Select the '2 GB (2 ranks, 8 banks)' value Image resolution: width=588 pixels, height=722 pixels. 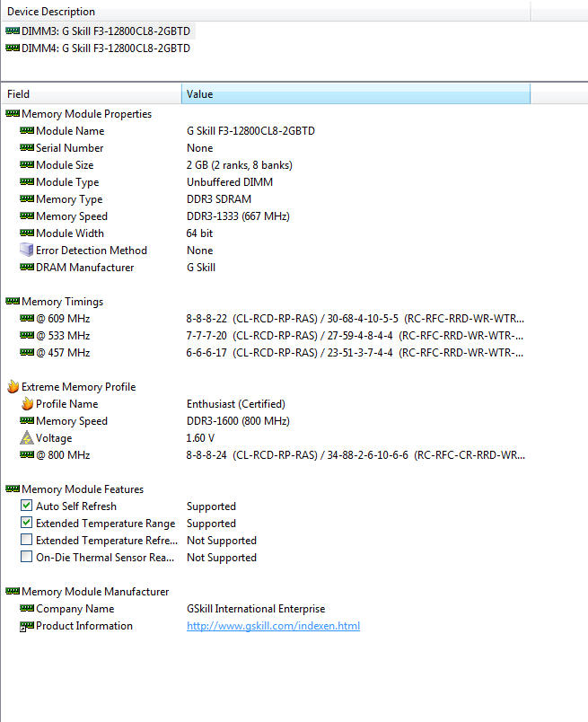coord(240,165)
